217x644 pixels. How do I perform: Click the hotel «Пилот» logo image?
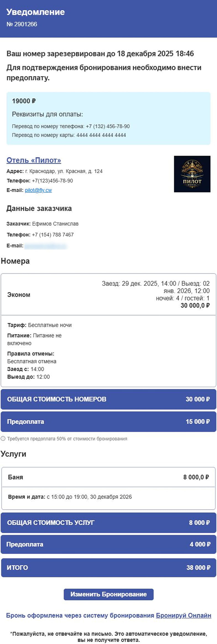[x=193, y=174]
